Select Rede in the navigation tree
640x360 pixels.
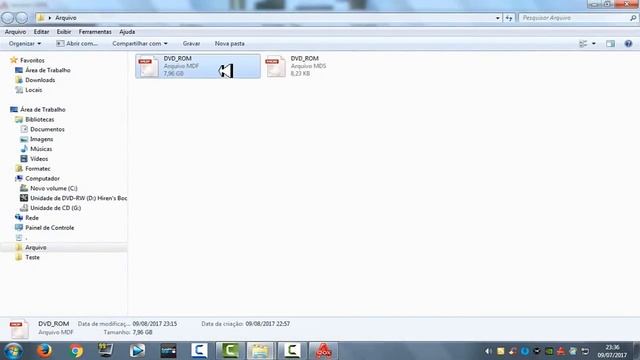pyautogui.click(x=27, y=218)
